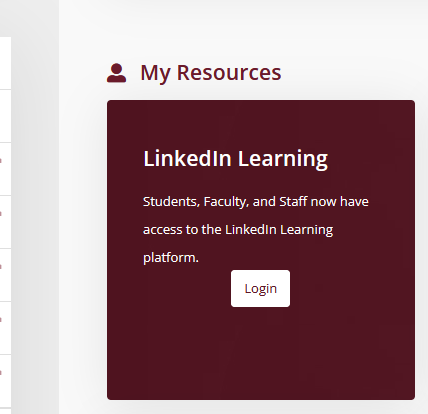The height and width of the screenshot is (414, 428).
Task: Click the first pink marker in left panel
Action: (1, 161)
